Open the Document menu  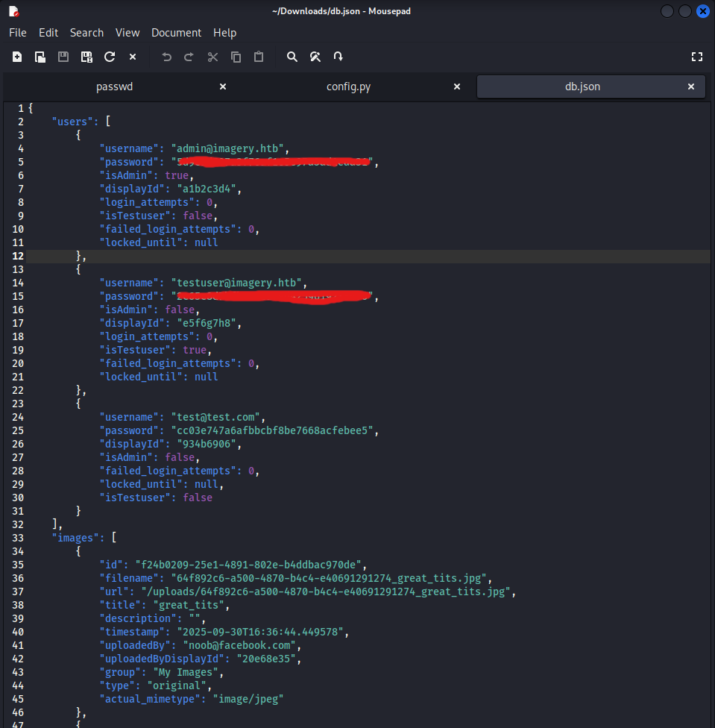pos(176,33)
